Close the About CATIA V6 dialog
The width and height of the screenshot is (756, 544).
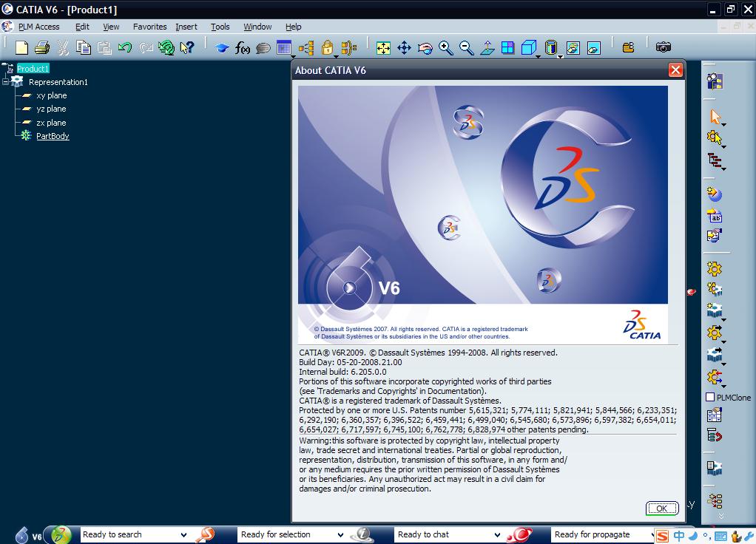click(675, 70)
